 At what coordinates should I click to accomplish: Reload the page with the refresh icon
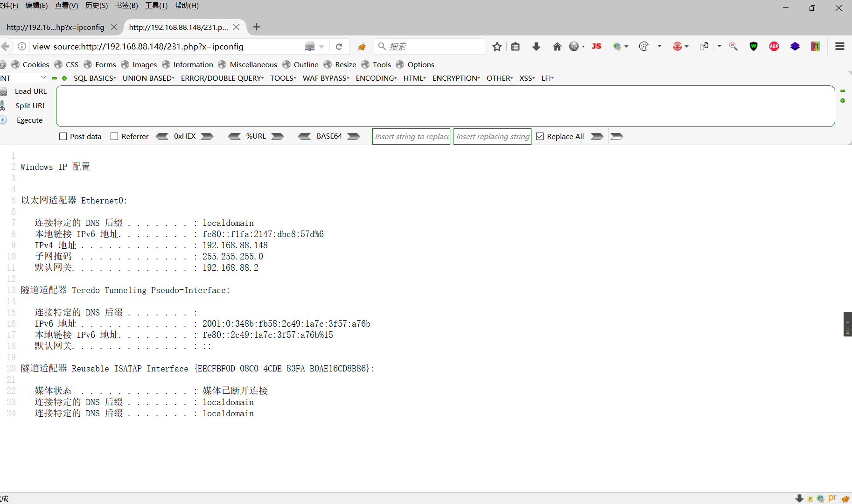click(339, 46)
